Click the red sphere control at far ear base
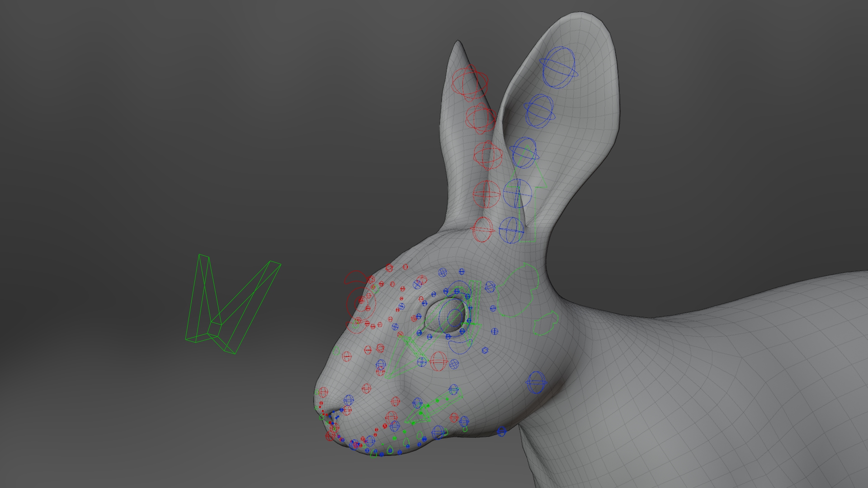The width and height of the screenshot is (868, 488). [483, 230]
